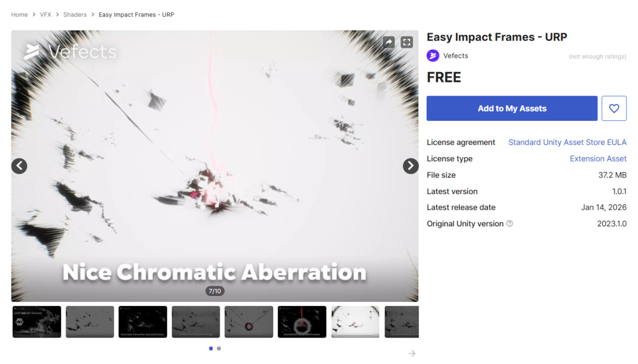638x364 pixels.
Task: Go to the previous preview image
Action: 19,166
